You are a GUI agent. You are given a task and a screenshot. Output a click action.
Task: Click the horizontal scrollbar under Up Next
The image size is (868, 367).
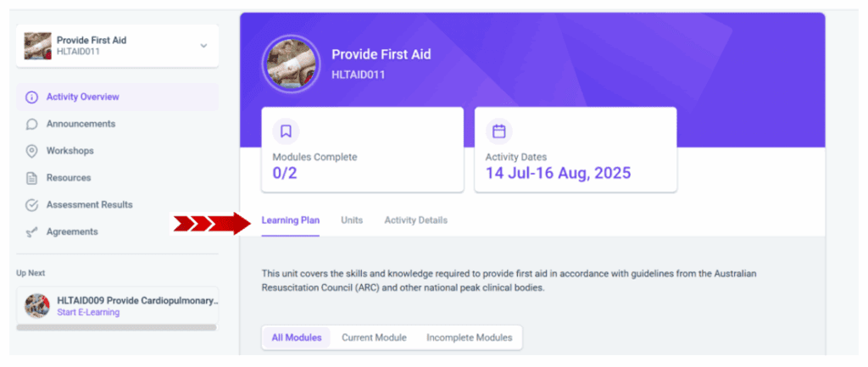pyautogui.click(x=116, y=328)
